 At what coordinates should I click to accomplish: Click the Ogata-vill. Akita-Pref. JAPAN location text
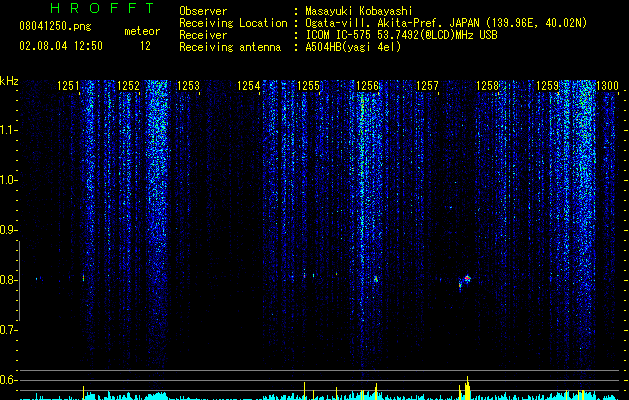[446, 23]
